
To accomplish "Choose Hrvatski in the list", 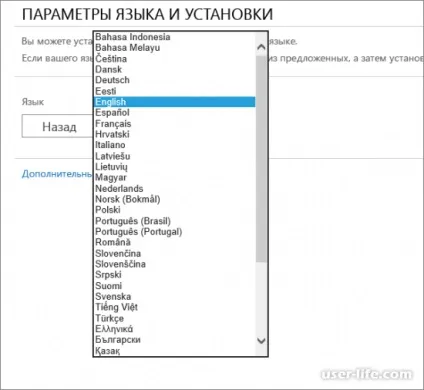I will pyautogui.click(x=175, y=134).
